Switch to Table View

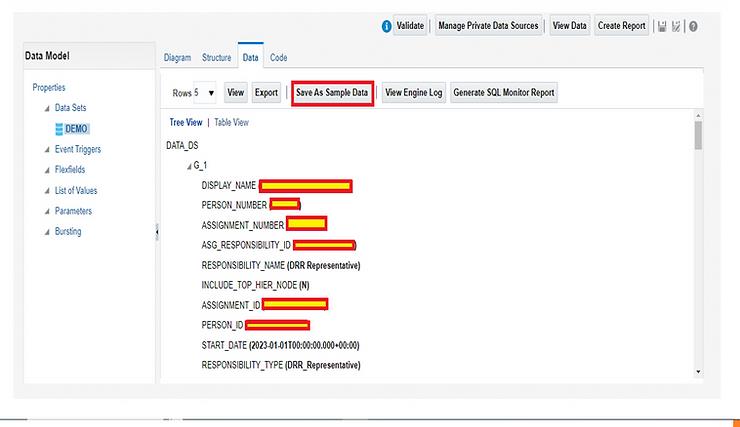click(x=231, y=122)
